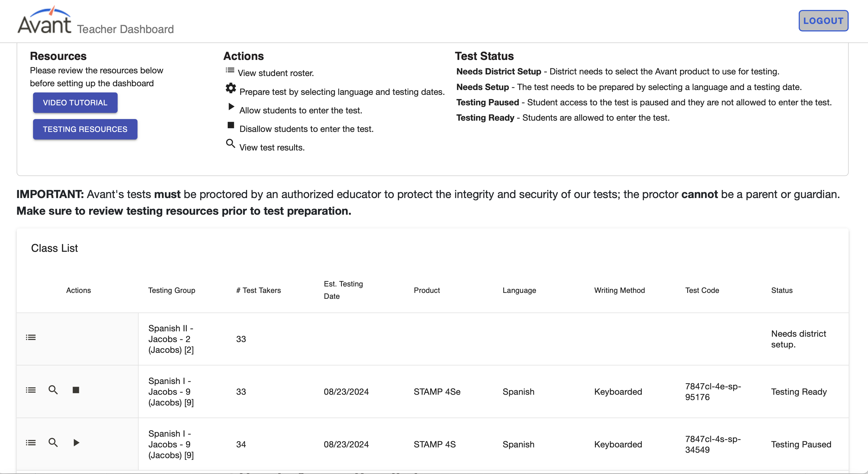Open Testing Resources

(85, 129)
